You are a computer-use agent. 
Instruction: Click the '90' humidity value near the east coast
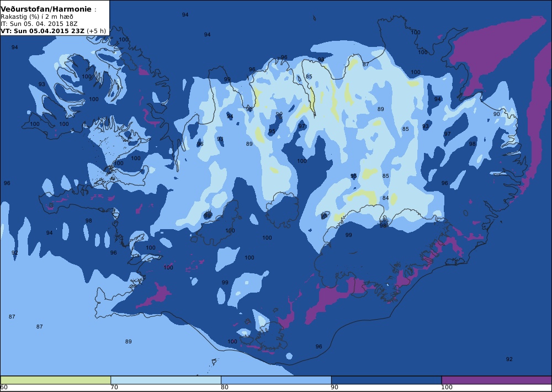[x=496, y=114]
